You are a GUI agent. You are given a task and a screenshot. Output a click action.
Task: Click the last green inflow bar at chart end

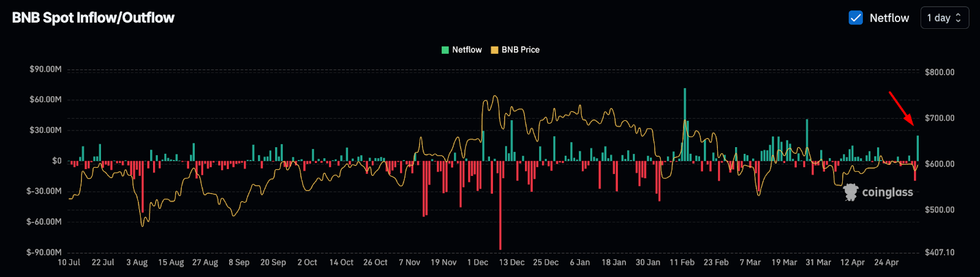[918, 148]
